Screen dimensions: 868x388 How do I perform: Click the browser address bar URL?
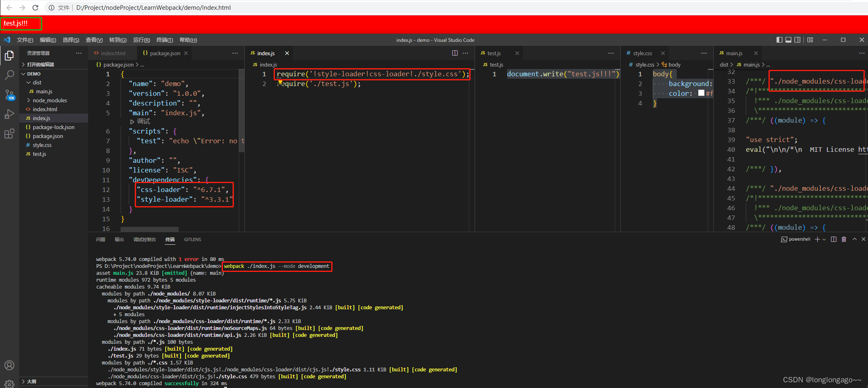pos(153,8)
